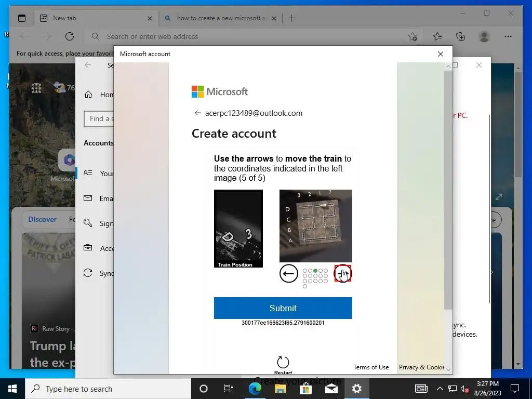This screenshot has width=532, height=399.
Task: Open volume control in system tray
Action: coord(465,389)
